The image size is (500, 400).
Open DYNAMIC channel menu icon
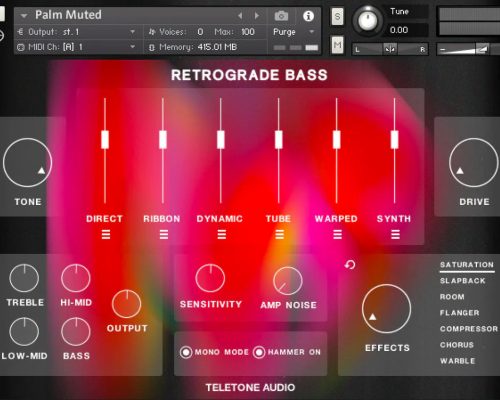click(x=222, y=235)
